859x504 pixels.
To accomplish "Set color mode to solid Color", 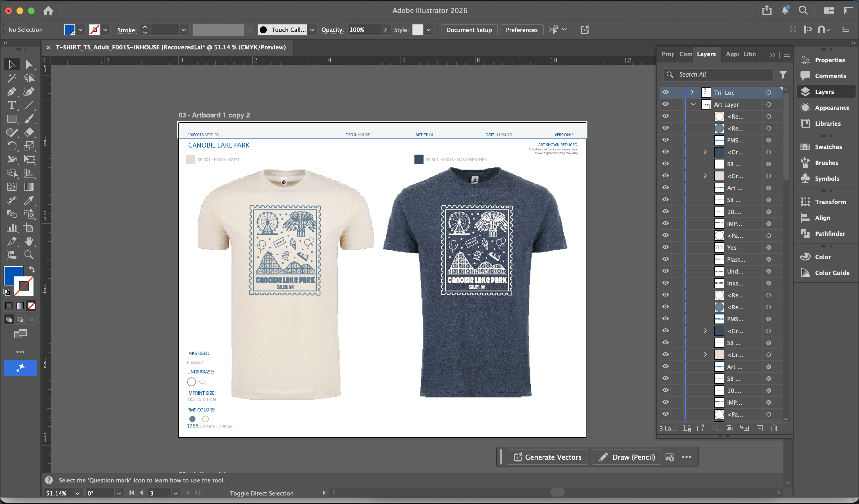I will point(9,305).
